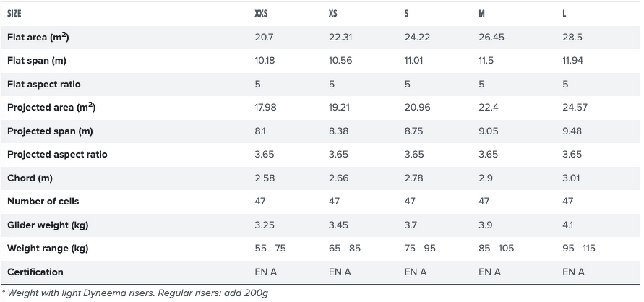Click the Dyneema risers footnote text
This screenshot has width=644, height=302.
[135, 293]
